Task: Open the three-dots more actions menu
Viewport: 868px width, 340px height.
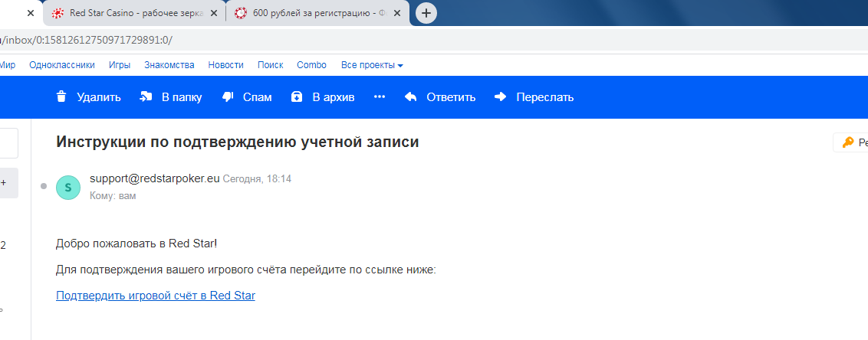Action: 380,97
